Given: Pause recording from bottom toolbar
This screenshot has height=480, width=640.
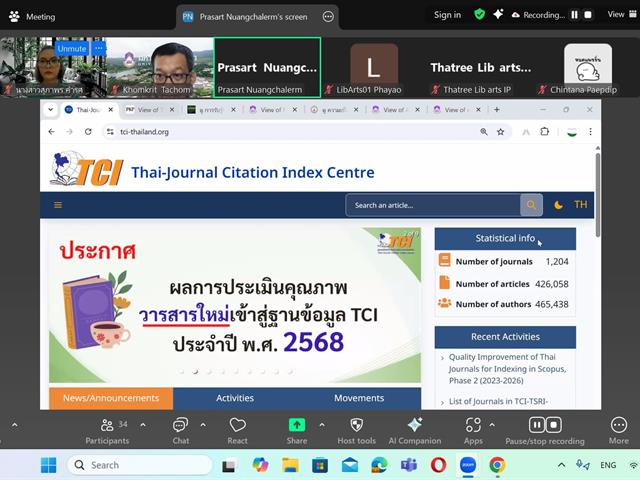Looking at the screenshot, I should tap(536, 425).
